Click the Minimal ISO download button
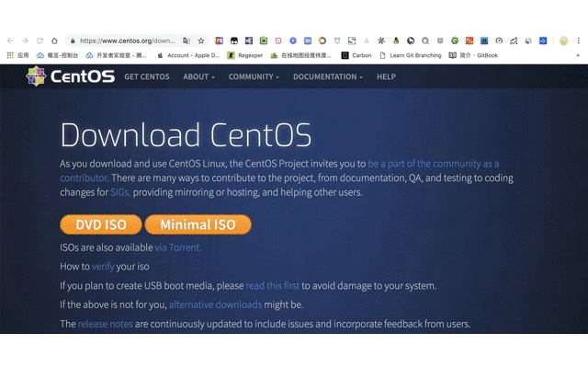 [198, 224]
